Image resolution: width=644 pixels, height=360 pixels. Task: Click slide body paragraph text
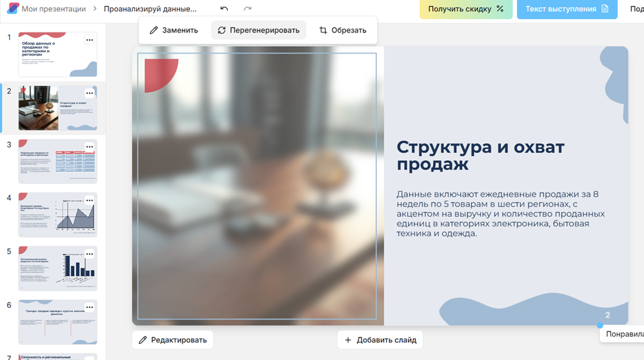pos(501,214)
